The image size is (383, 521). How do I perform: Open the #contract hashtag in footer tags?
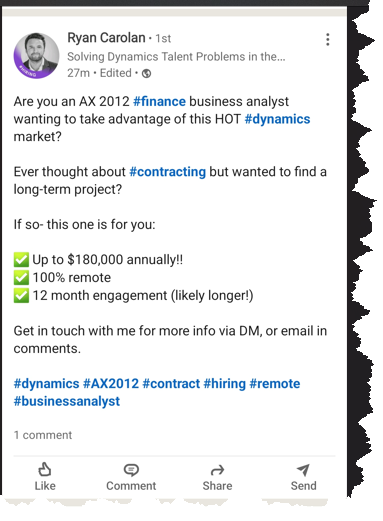click(171, 384)
